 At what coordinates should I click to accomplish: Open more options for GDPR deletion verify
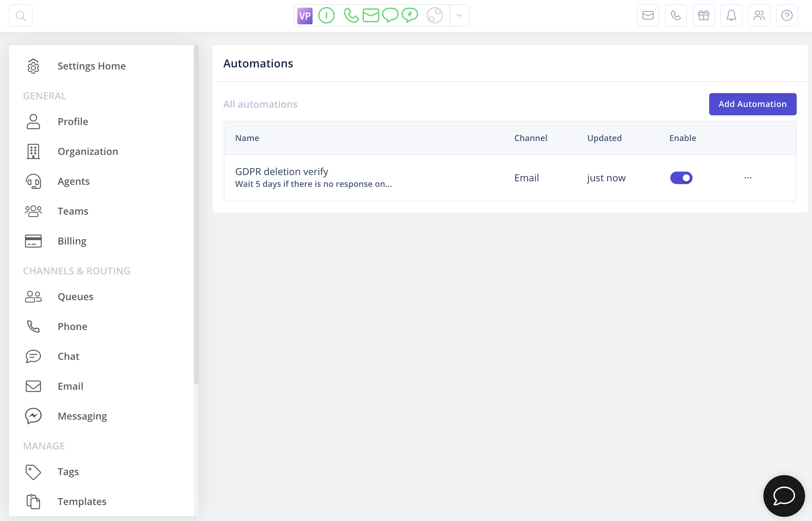tap(748, 178)
